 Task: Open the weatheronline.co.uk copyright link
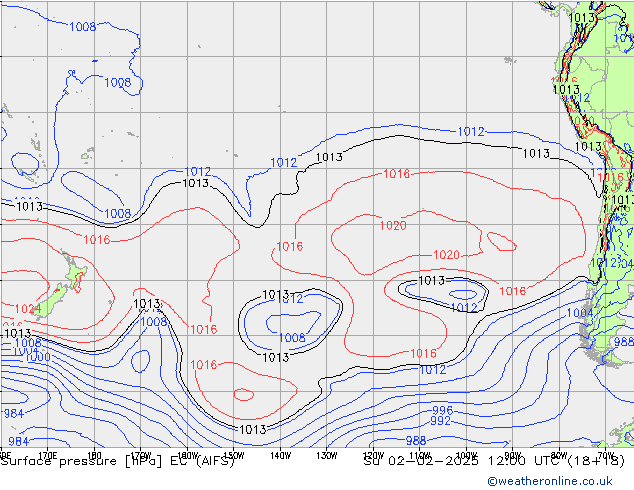[550, 481]
